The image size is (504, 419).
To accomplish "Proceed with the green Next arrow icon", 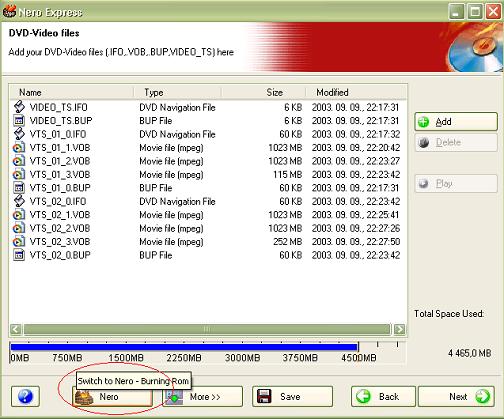I will click(482, 396).
